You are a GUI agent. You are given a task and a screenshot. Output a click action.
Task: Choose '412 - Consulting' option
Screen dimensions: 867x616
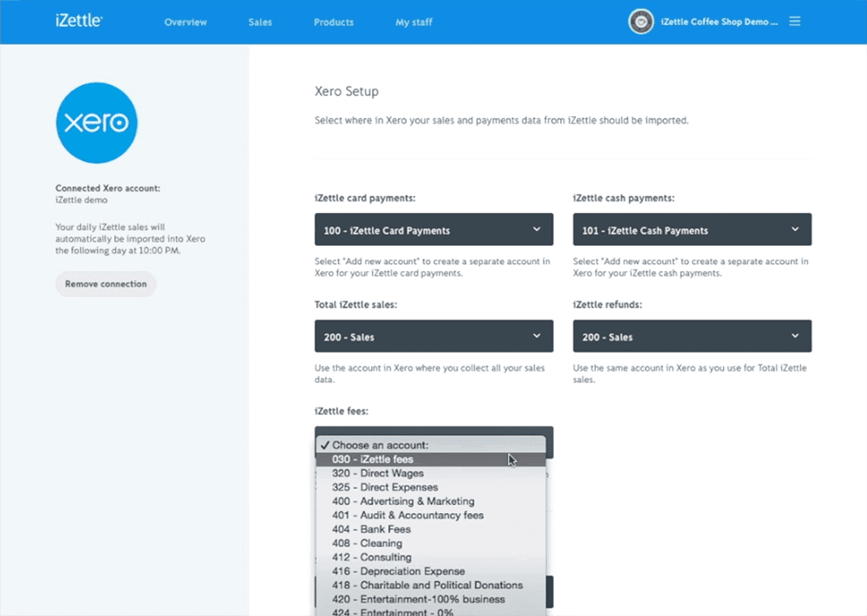click(x=431, y=557)
